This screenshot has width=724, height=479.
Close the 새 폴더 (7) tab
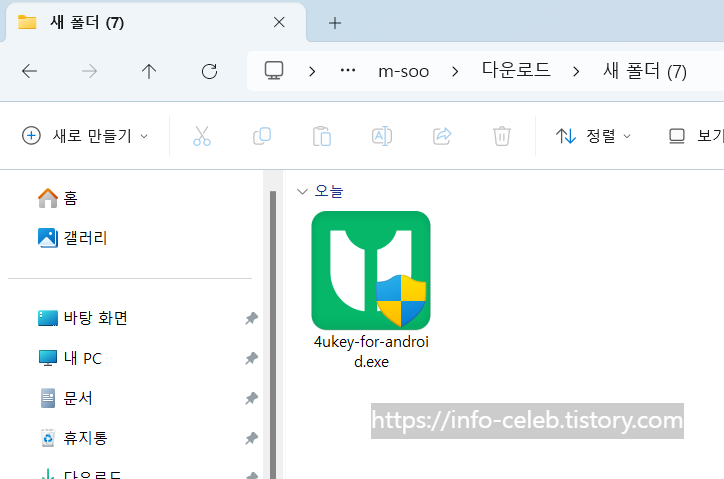coord(279,22)
